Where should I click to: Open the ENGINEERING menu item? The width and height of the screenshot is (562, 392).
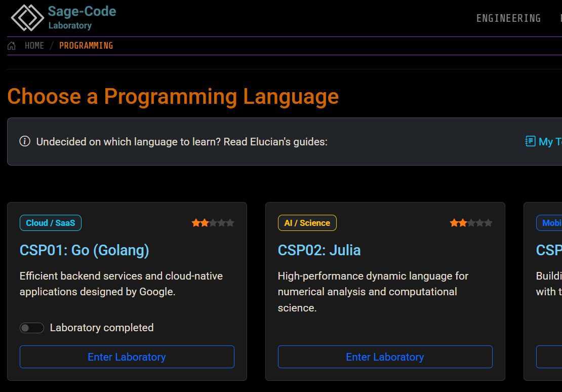508,18
